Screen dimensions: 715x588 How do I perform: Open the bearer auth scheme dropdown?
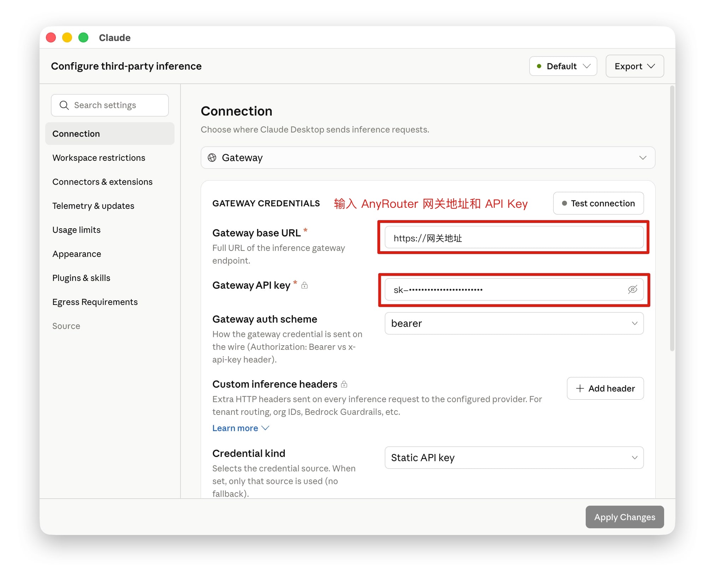point(514,323)
